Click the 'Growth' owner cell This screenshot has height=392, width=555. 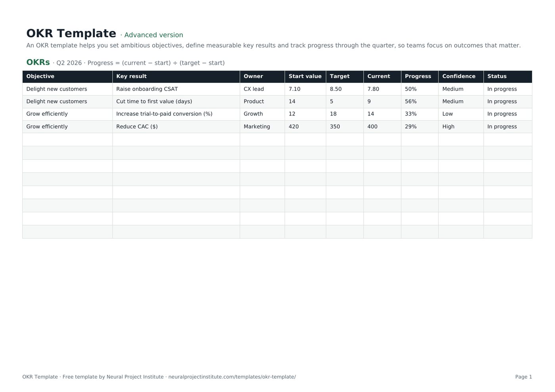click(262, 114)
